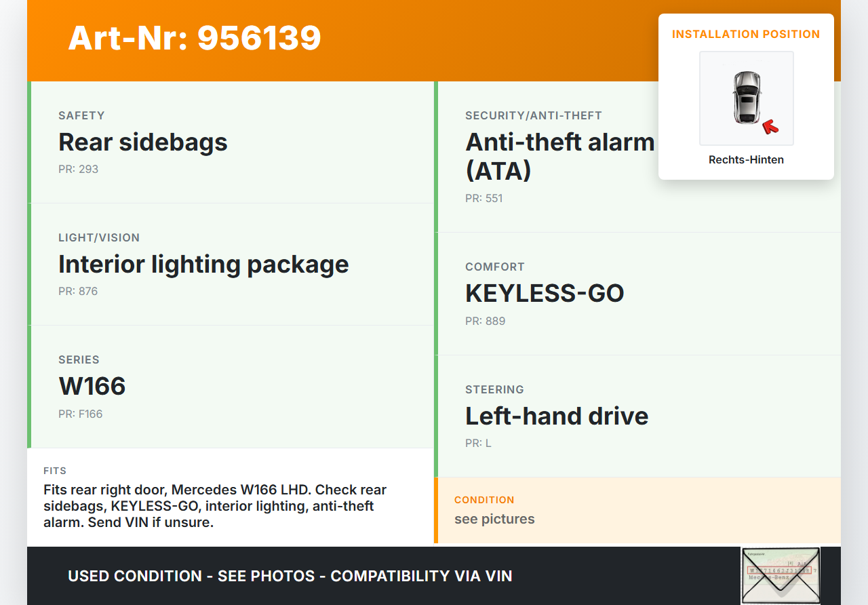Select the Left-hand drive steering card
Image resolution: width=868 pixels, height=605 pixels.
click(637, 416)
